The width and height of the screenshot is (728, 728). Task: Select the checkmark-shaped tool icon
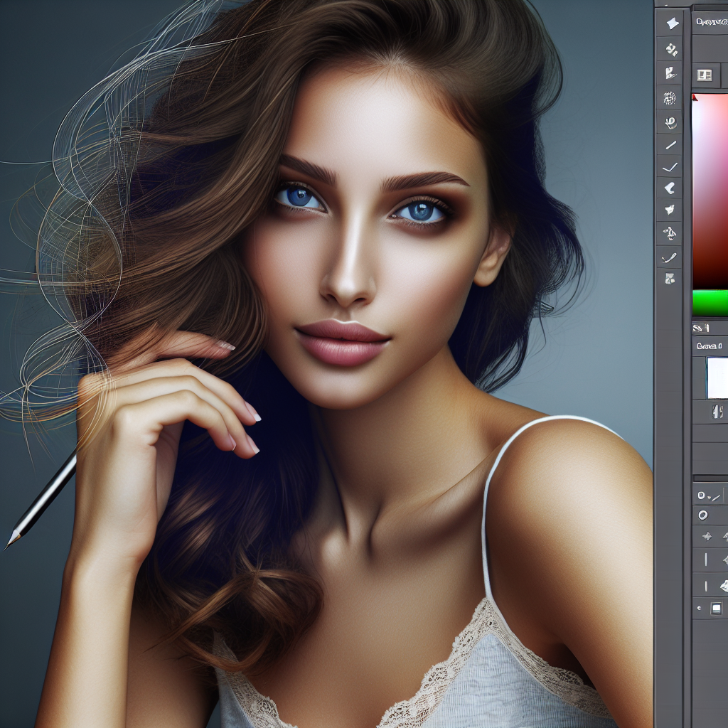[x=670, y=168]
